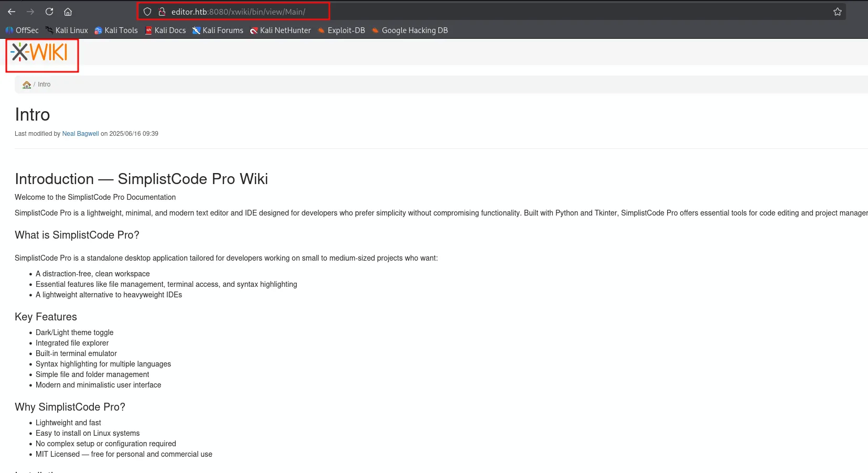The image size is (868, 473).
Task: Click the tracking protection shield icon
Action: coord(147,12)
